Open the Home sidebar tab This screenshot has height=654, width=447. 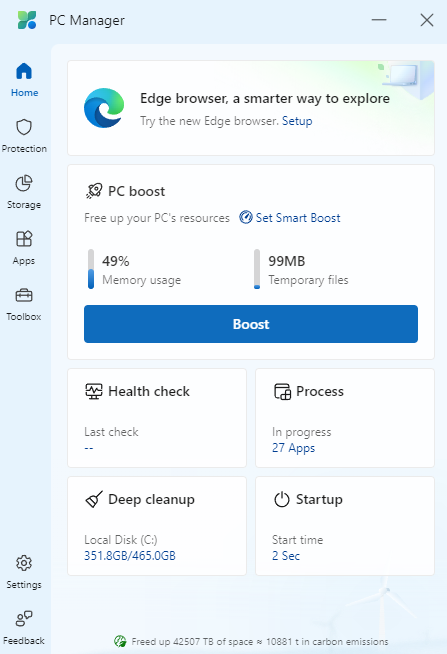(24, 80)
